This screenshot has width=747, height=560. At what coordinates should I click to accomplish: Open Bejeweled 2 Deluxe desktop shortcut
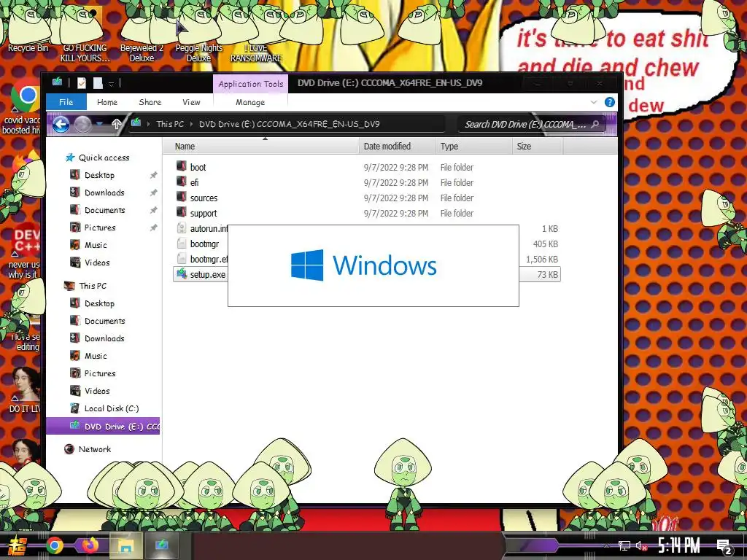[142, 34]
